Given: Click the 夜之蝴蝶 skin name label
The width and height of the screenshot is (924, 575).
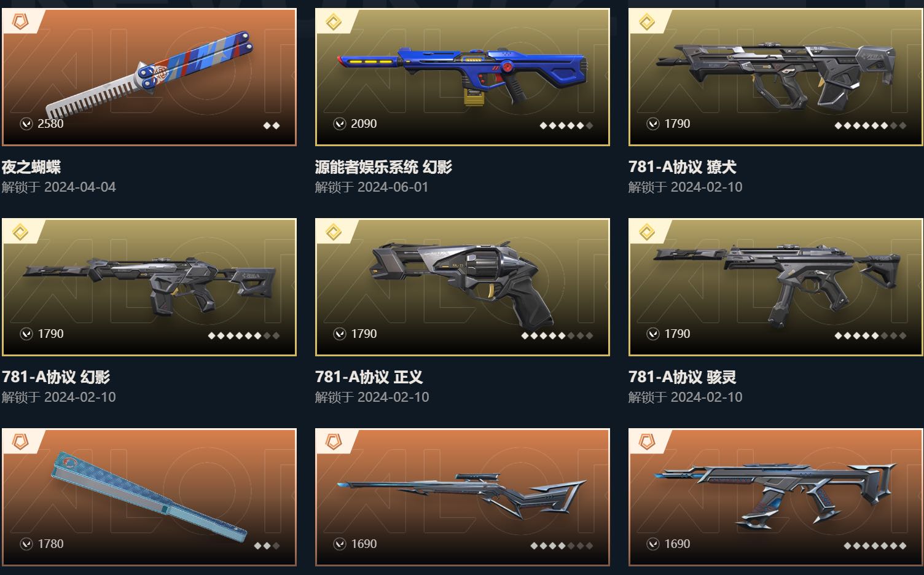Looking at the screenshot, I should point(31,167).
